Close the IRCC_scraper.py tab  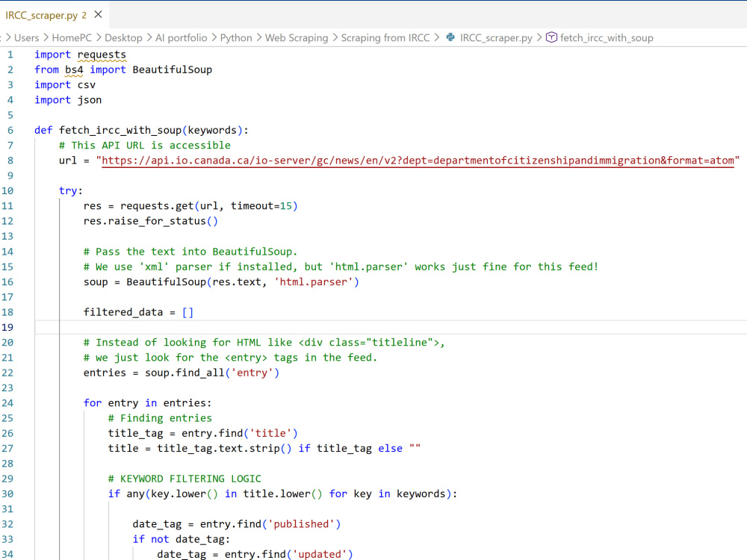click(98, 15)
